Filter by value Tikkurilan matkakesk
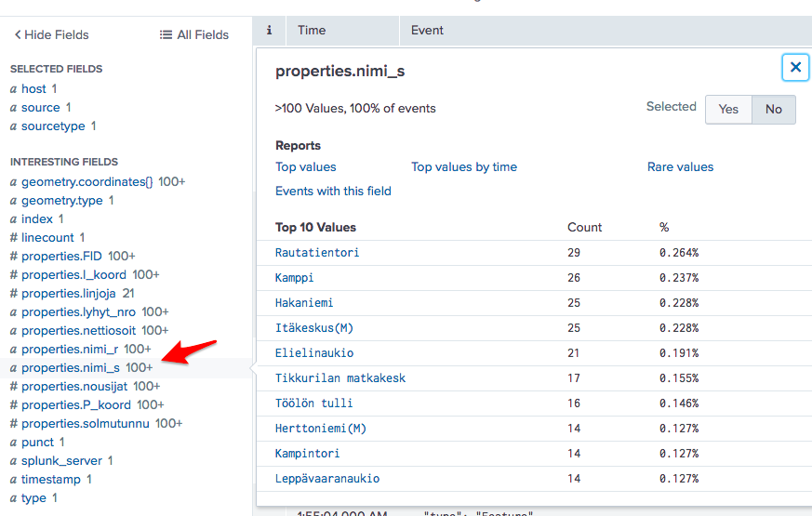Viewport: 812px width, 516px height. pos(340,378)
